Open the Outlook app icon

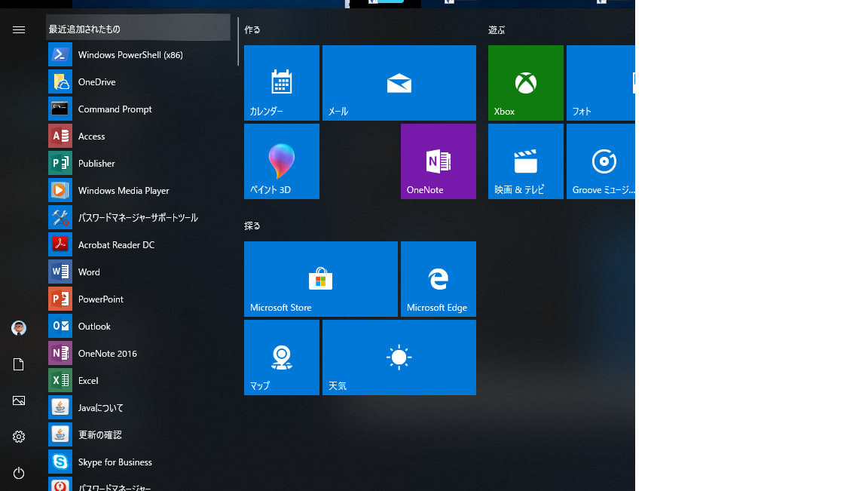click(60, 327)
